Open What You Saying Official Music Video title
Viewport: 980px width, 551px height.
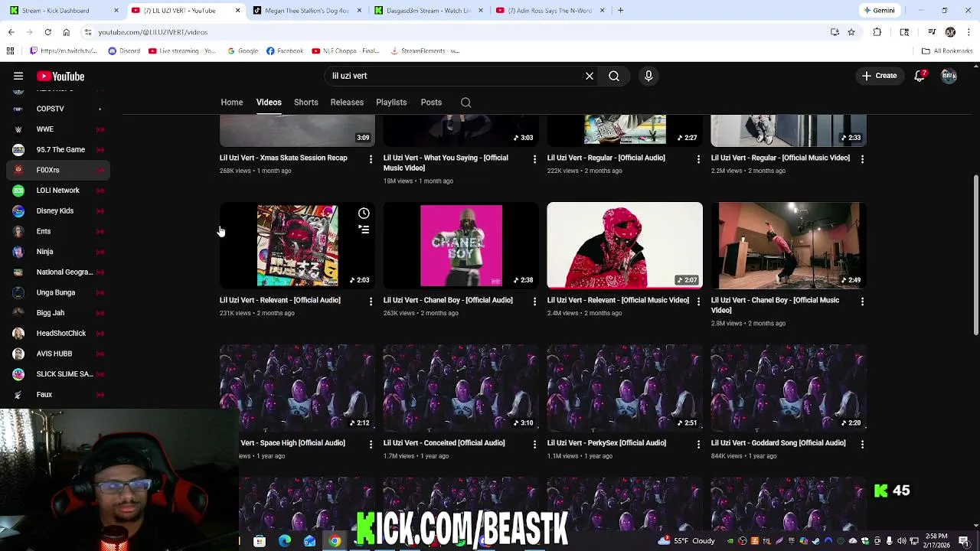[x=446, y=163]
